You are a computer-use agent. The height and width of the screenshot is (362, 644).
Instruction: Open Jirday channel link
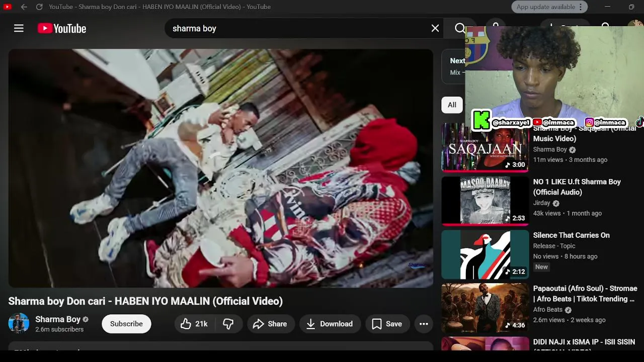pyautogui.click(x=542, y=203)
